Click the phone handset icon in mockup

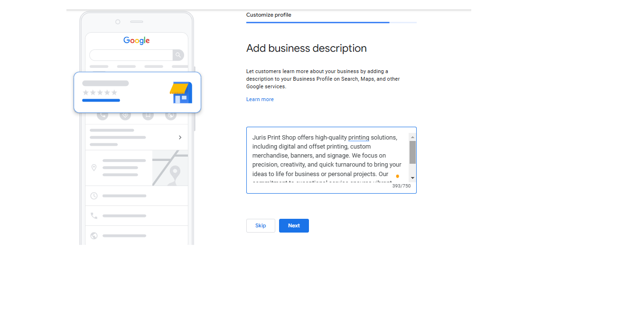[94, 215]
